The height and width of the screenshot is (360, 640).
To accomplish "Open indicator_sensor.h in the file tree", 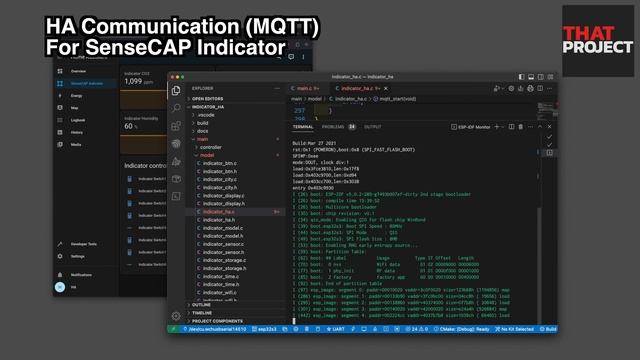I will point(236,252).
